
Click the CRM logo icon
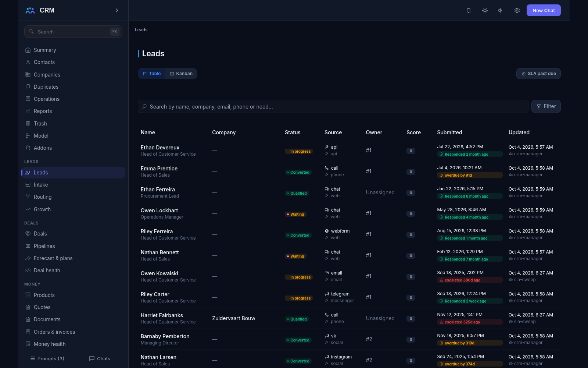[30, 10]
